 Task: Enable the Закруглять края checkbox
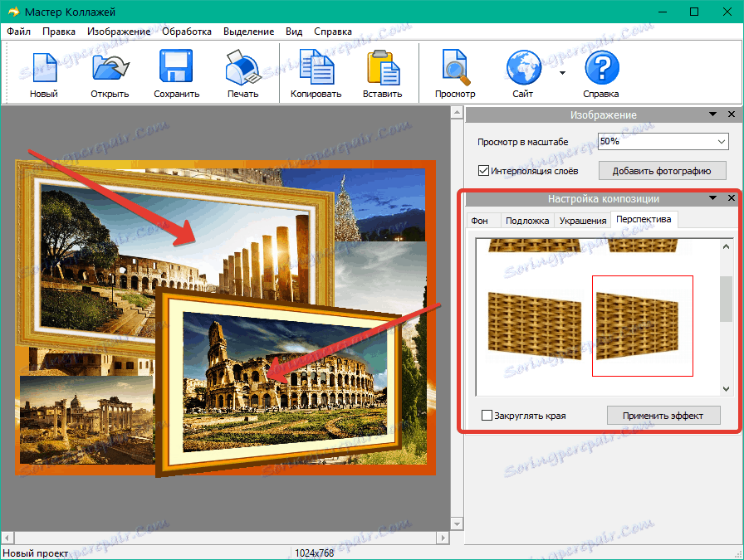(x=487, y=416)
